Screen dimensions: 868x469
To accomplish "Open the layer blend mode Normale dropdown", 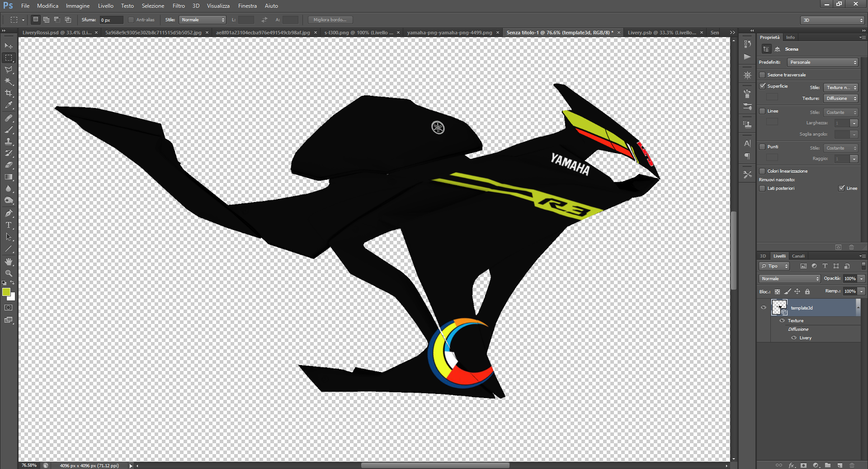I will click(789, 279).
